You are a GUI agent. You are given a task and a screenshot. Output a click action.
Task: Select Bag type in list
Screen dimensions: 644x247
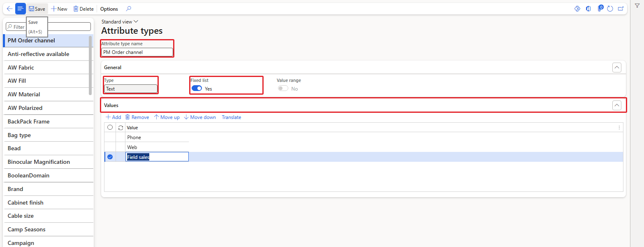pyautogui.click(x=48, y=135)
